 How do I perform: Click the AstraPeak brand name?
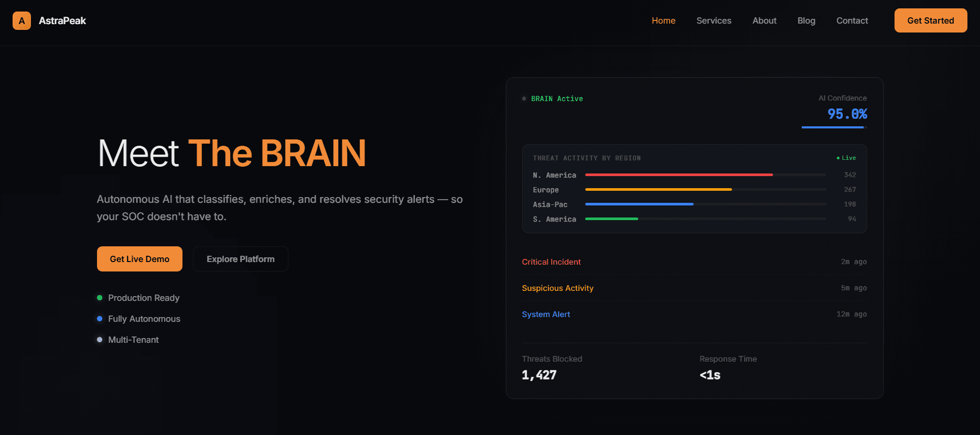point(62,21)
